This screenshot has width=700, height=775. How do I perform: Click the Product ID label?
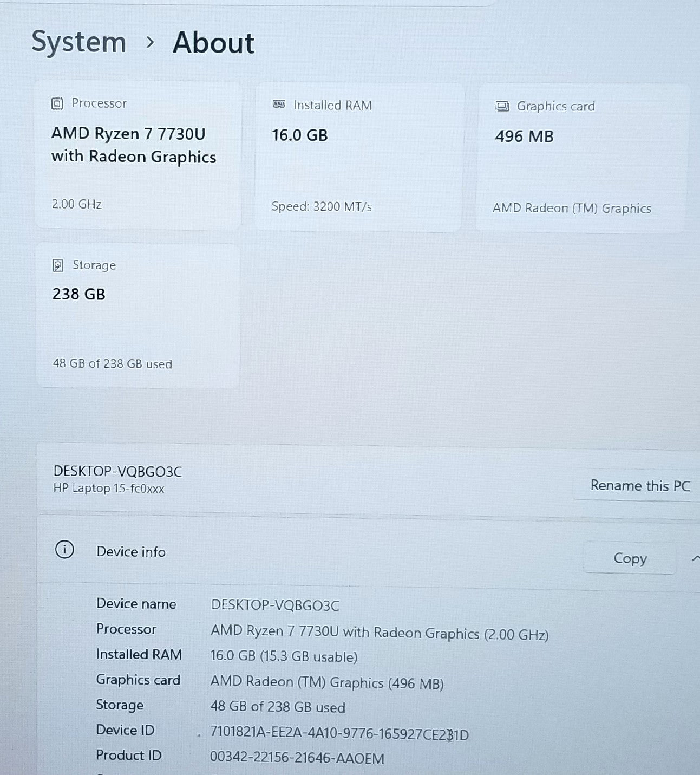coord(129,755)
